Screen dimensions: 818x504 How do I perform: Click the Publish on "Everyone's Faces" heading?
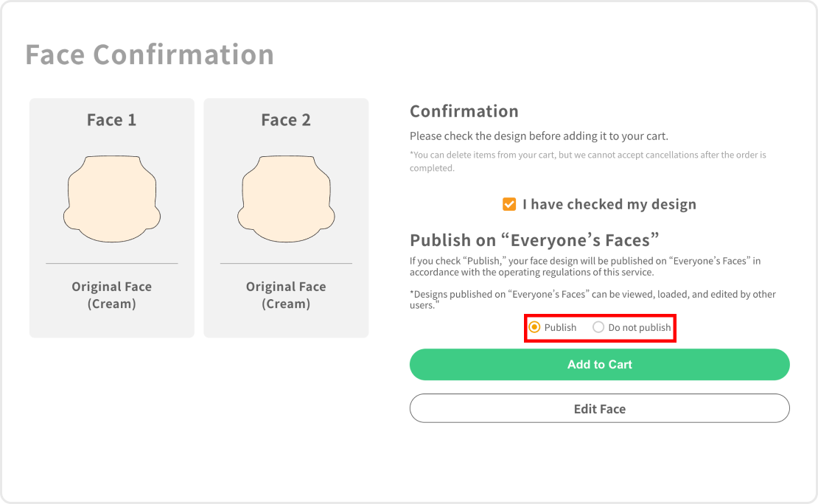click(x=534, y=240)
